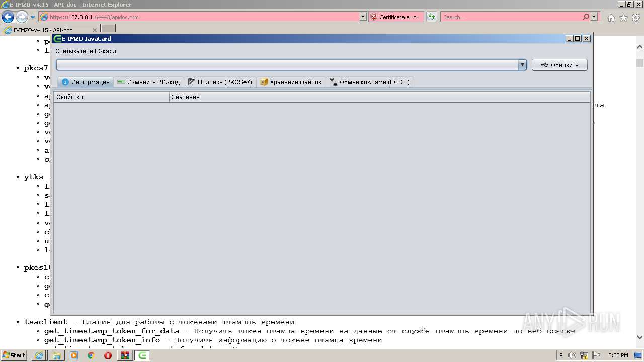Click the Обновить refresh button
The width and height of the screenshot is (644, 362).
(559, 65)
